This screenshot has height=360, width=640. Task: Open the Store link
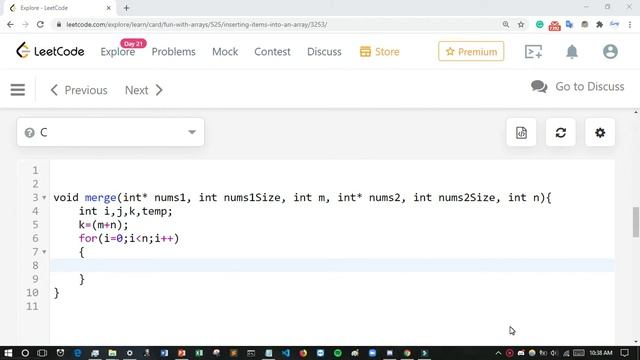coord(379,52)
